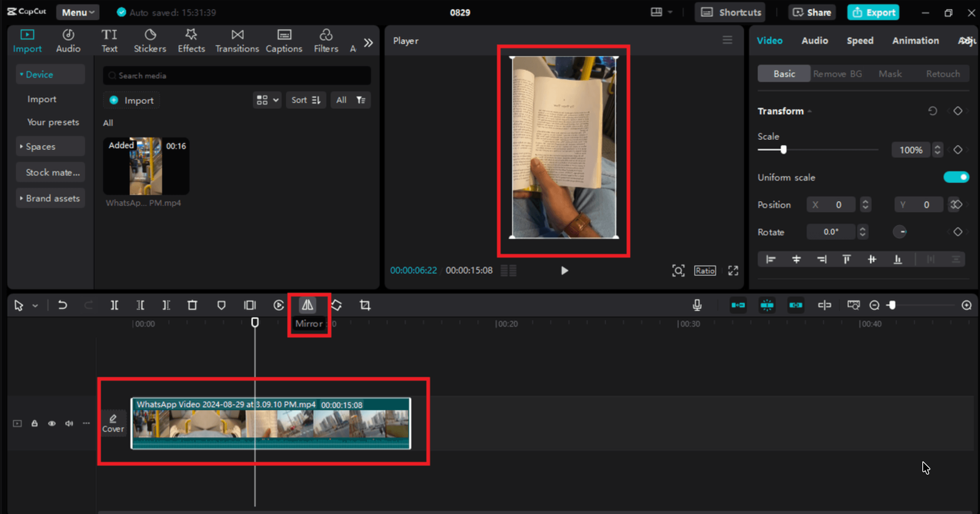Click the Export button
The width and height of the screenshot is (980, 514).
(873, 12)
